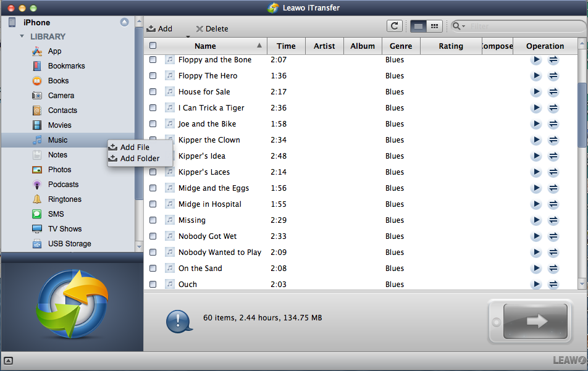Switch to grid view mode
Screen dimensions: 588x371
click(434, 26)
